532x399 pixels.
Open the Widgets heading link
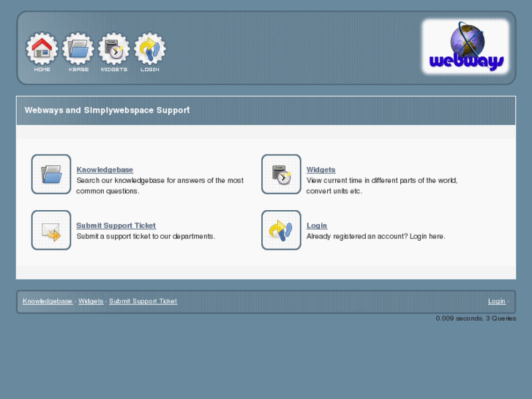321,169
